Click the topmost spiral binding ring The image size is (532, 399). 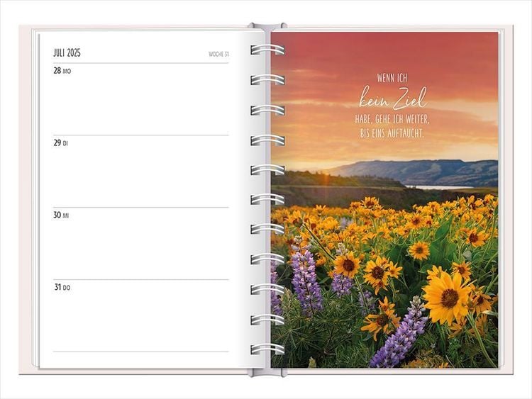(x=267, y=50)
